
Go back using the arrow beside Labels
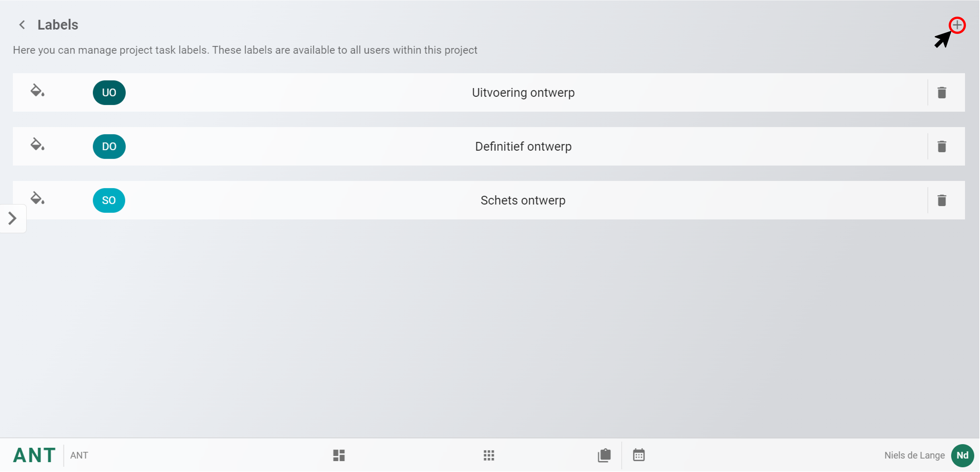22,25
